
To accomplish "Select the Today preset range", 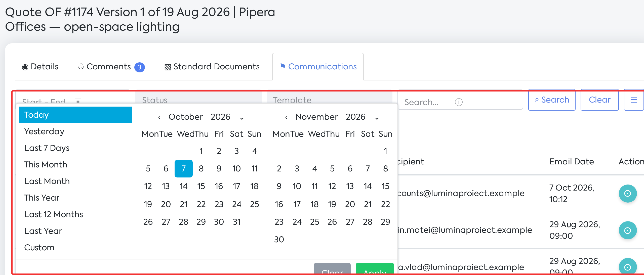I will coord(75,115).
